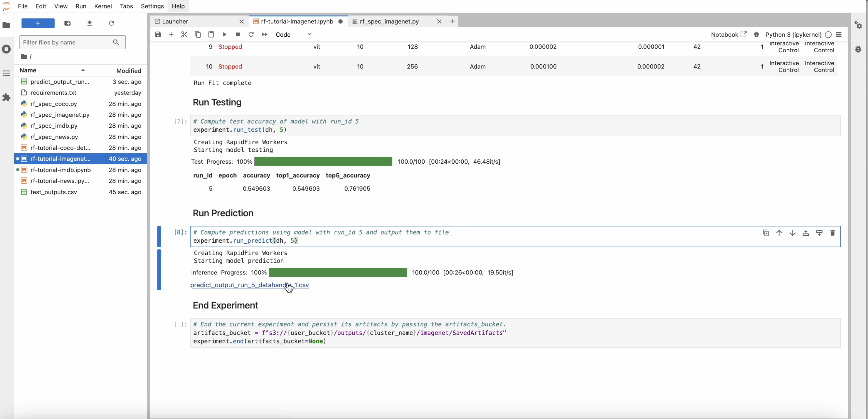Insert a cell above the active cell
868x419 pixels.
[806, 233]
